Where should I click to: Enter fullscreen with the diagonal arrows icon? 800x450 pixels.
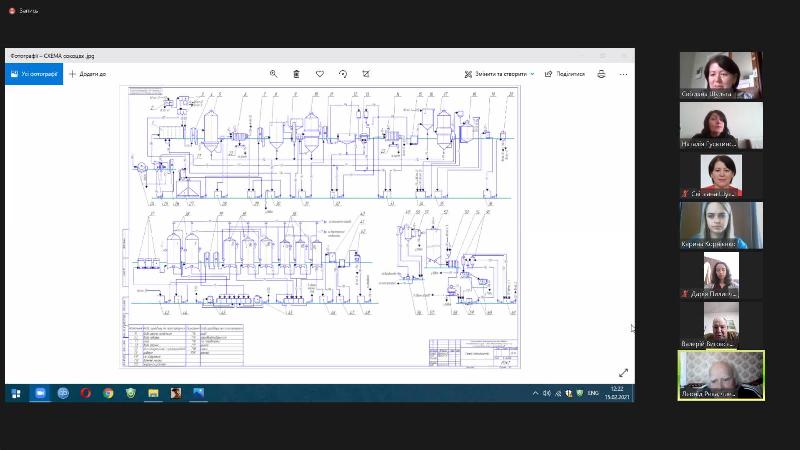click(x=623, y=373)
